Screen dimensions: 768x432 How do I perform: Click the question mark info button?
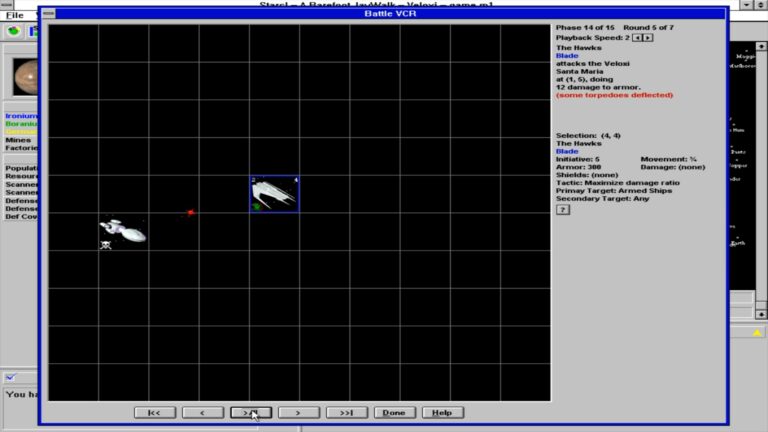pos(563,210)
